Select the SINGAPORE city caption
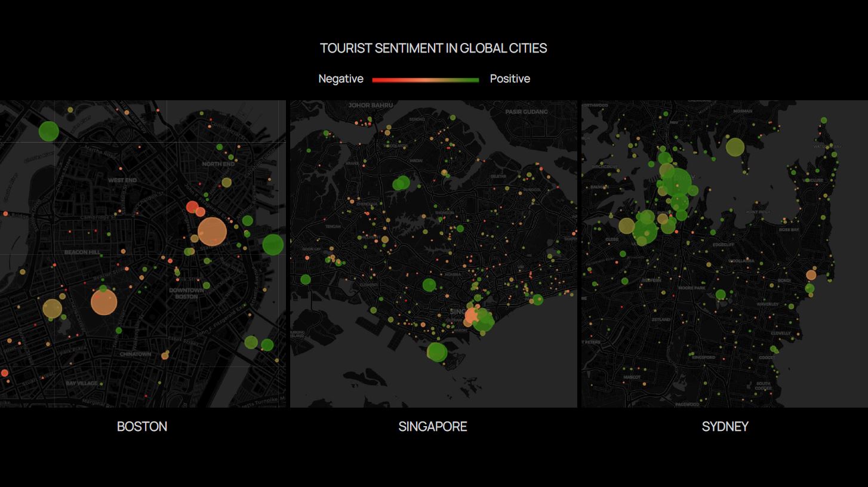The image size is (868, 487). pyautogui.click(x=433, y=427)
